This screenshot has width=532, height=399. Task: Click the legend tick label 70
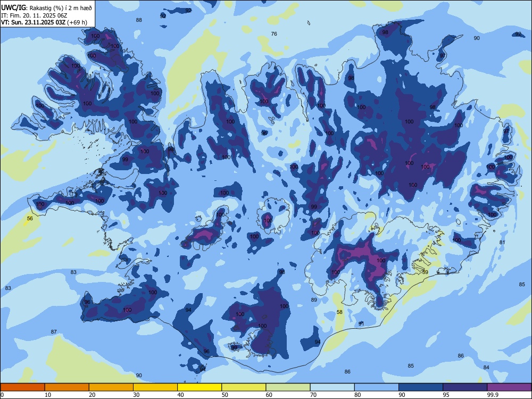pos(313,395)
